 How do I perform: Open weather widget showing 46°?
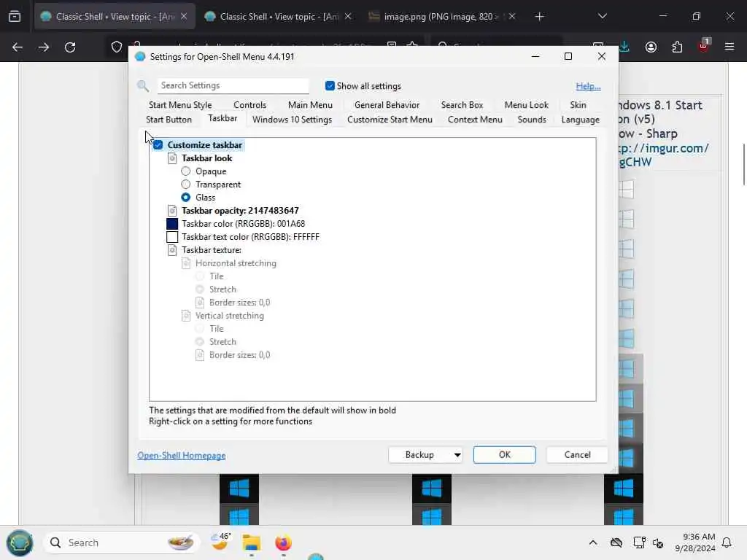point(220,542)
